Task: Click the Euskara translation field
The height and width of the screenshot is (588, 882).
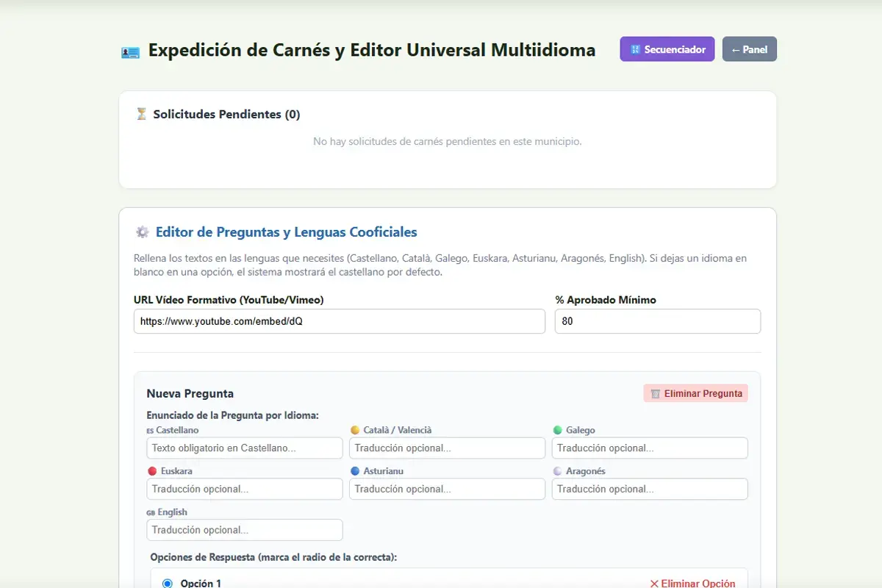Action: 245,489
